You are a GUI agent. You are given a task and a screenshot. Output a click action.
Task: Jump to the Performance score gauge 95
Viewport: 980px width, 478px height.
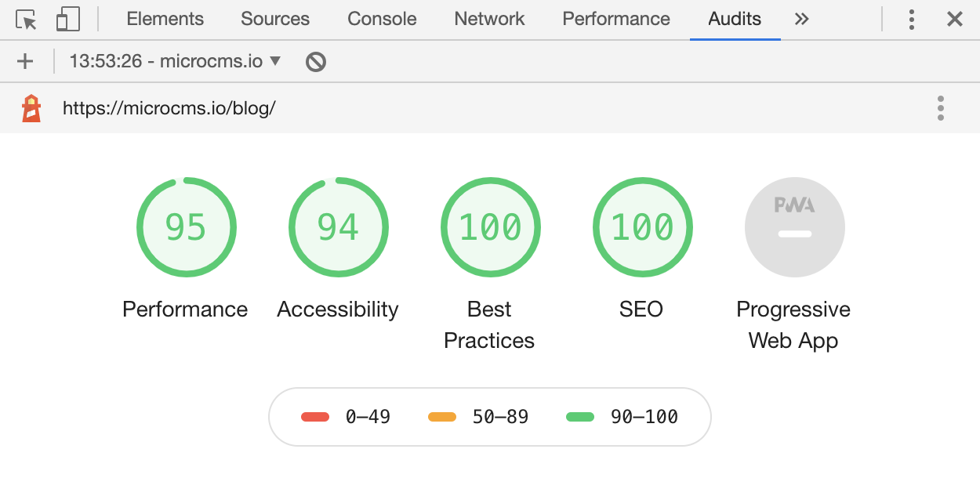click(x=186, y=228)
